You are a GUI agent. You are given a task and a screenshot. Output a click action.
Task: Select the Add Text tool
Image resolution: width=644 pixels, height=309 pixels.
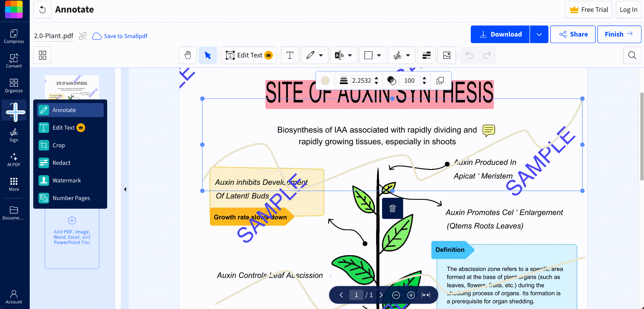290,55
